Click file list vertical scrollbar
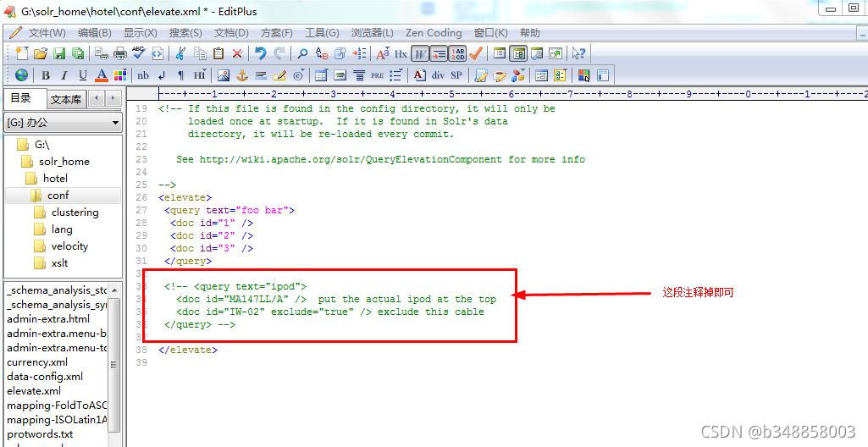This screenshot has width=868, height=447. [x=114, y=363]
